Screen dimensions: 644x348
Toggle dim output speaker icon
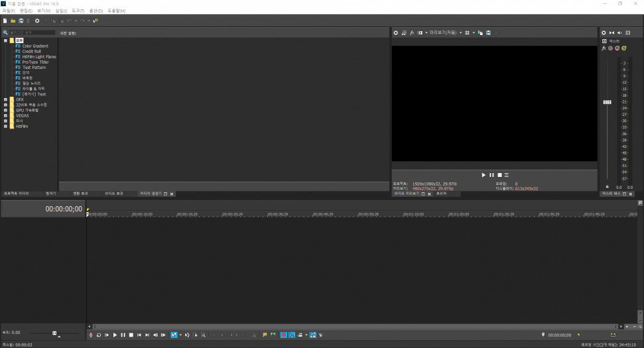619,33
